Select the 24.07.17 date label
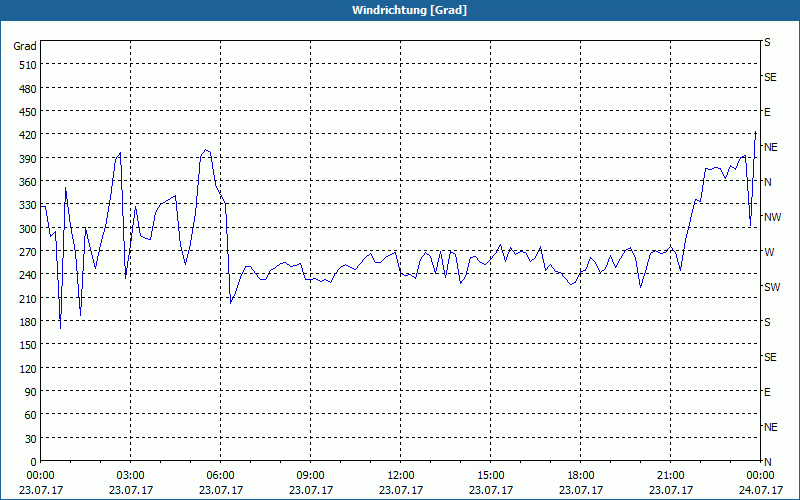Image resolution: width=800 pixels, height=500 pixels. click(x=760, y=490)
